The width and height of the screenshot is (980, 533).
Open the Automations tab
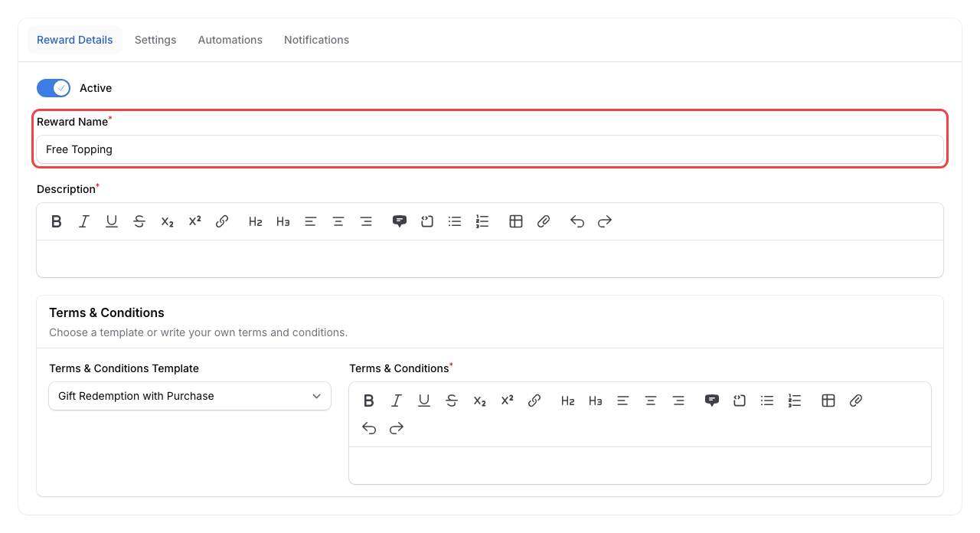point(230,39)
